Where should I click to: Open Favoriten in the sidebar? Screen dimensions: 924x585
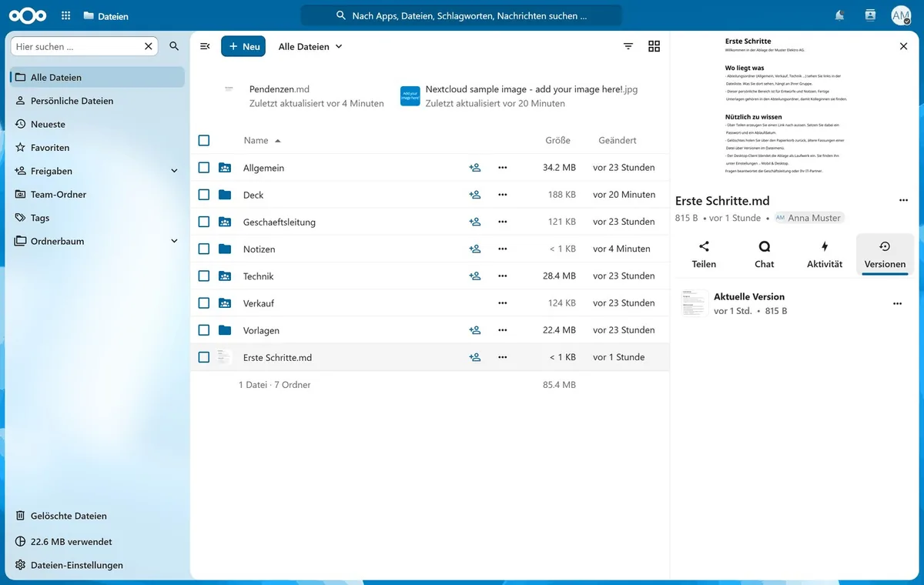(98, 147)
